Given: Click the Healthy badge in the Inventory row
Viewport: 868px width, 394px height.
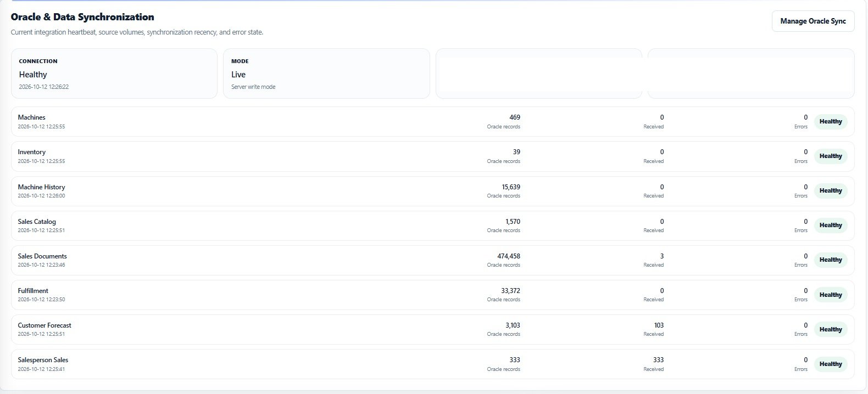Looking at the screenshot, I should tap(831, 156).
